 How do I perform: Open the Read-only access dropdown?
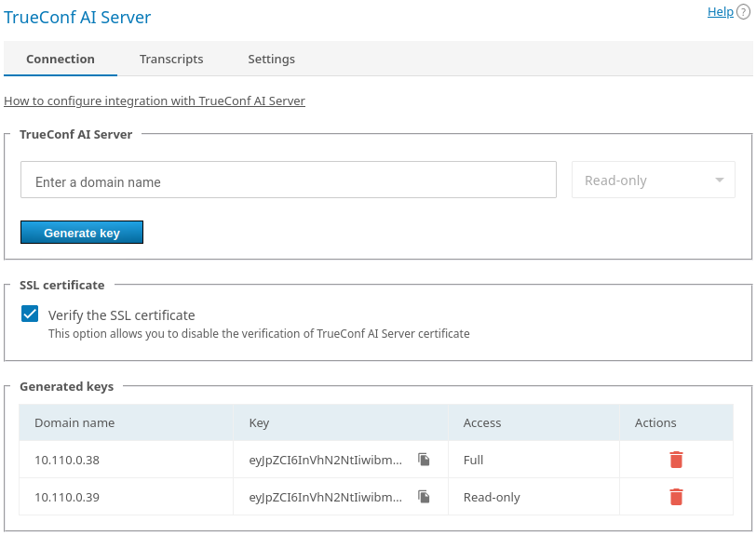652,181
